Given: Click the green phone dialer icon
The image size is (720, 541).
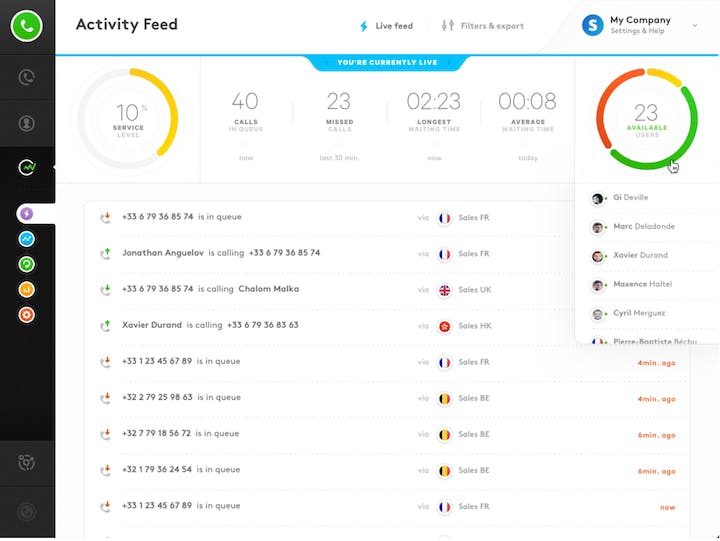Looking at the screenshot, I should click(27, 26).
